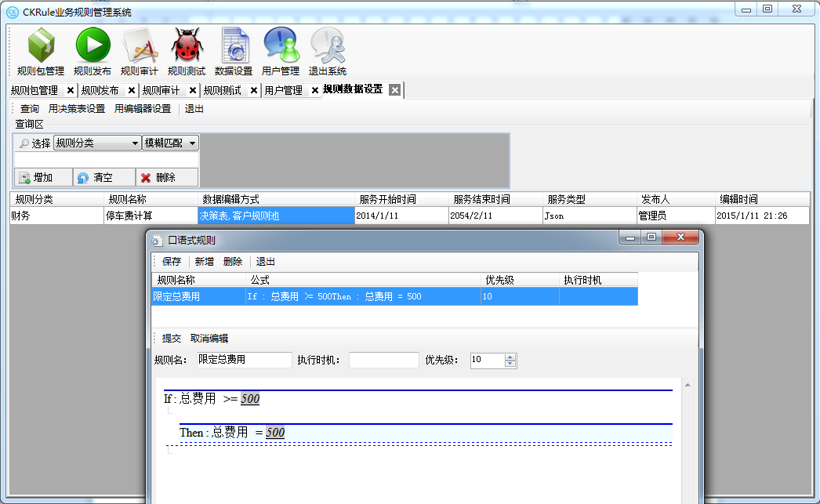Click the 2014/1/11 start date cell
820x504 pixels.
(x=401, y=216)
